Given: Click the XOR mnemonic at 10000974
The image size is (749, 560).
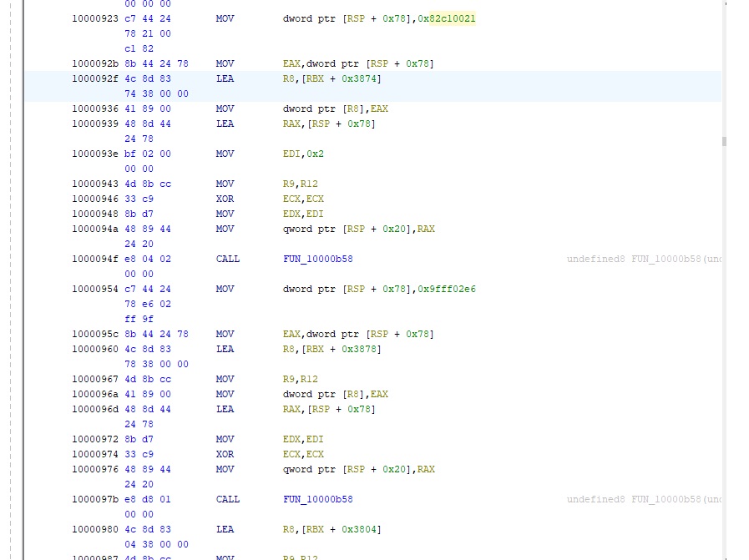Looking at the screenshot, I should pyautogui.click(x=225, y=454).
